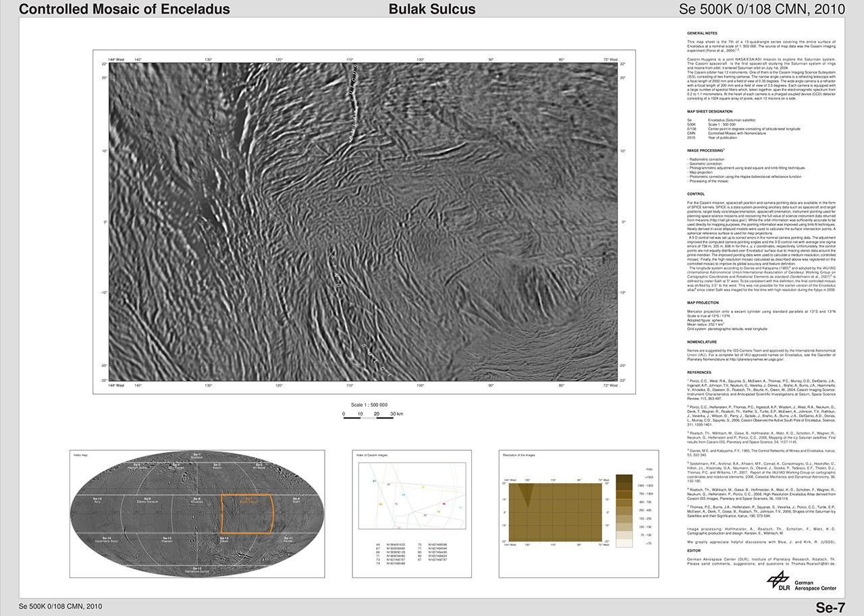Click the lightest <70 resolution legend swatch
The height and width of the screenshot is (616, 864).
pos(624,542)
